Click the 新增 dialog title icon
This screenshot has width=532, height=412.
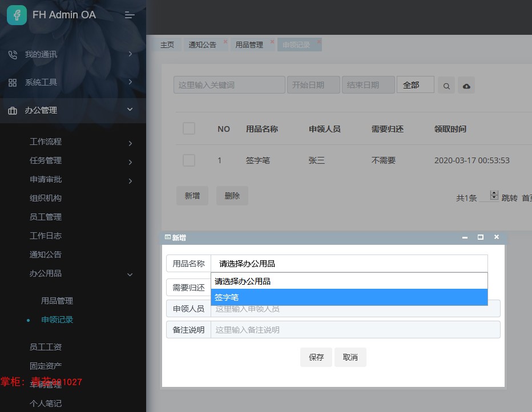coord(168,237)
